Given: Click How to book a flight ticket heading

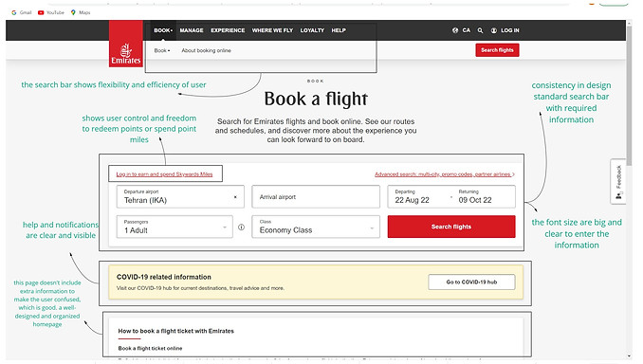Looking at the screenshot, I should click(x=175, y=331).
